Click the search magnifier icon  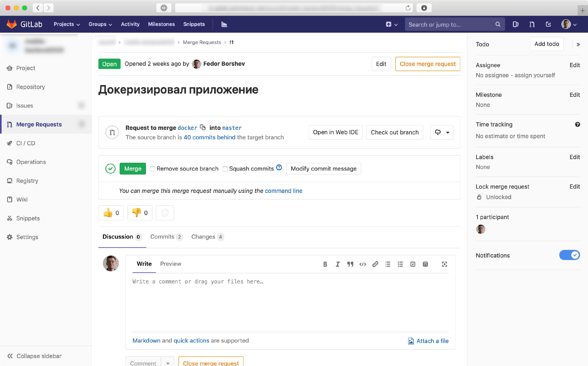(498, 24)
